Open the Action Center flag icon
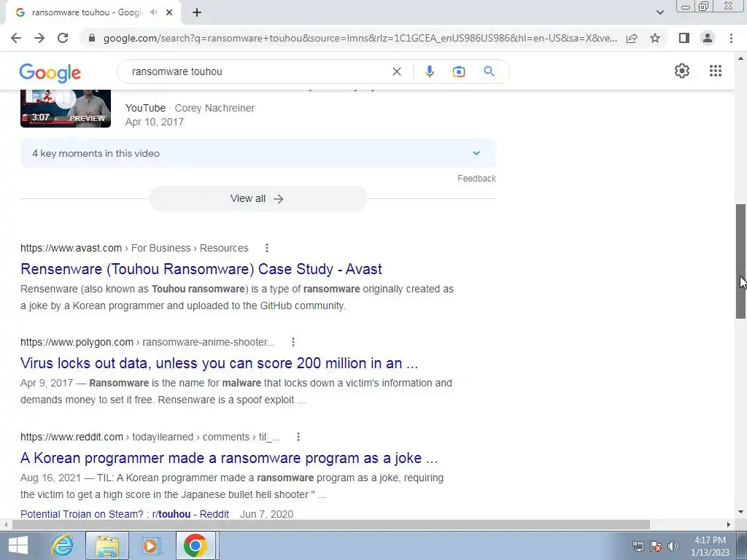Image resolution: width=747 pixels, height=560 pixels. [x=656, y=546]
